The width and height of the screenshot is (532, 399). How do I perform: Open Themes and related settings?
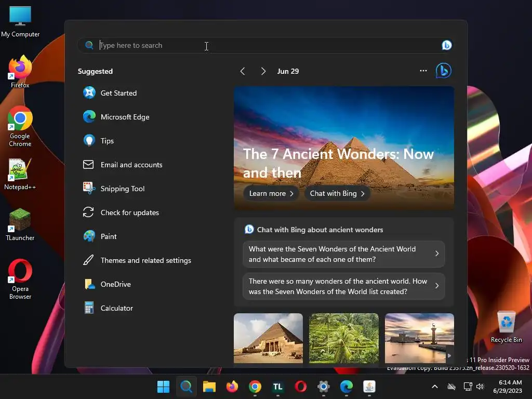(137, 260)
